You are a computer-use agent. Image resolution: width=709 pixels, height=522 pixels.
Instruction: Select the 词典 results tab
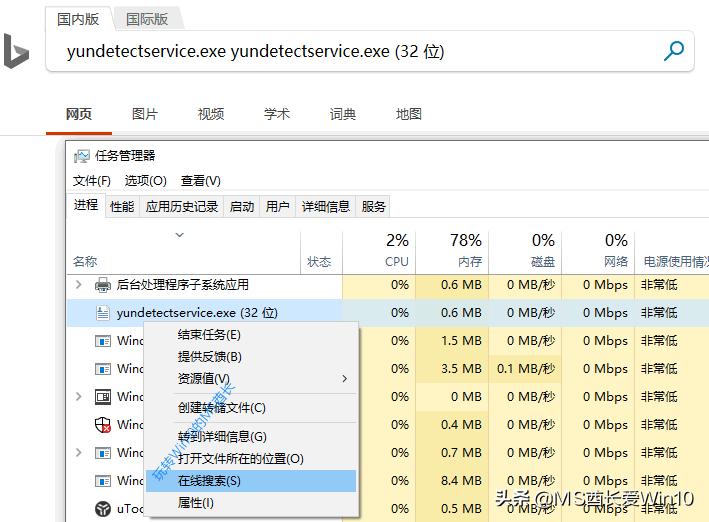[343, 114]
